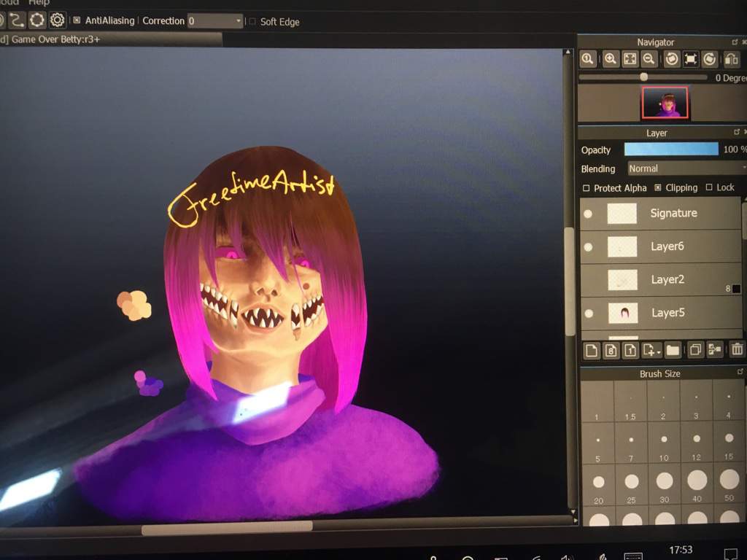Undock the Navigator panel
Image resolution: width=747 pixels, height=560 pixels.
pos(735,42)
